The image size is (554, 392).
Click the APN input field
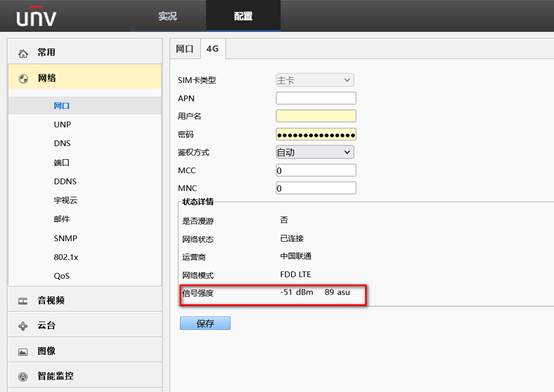click(x=316, y=98)
